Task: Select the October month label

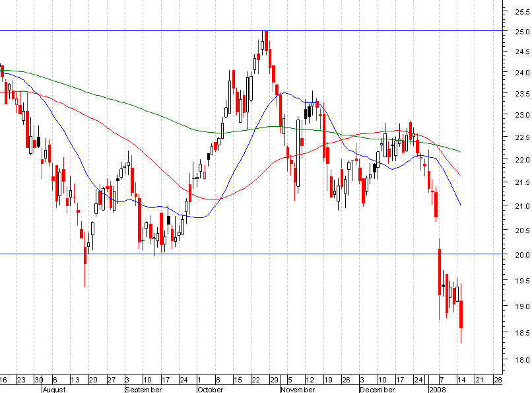Action: [x=211, y=389]
